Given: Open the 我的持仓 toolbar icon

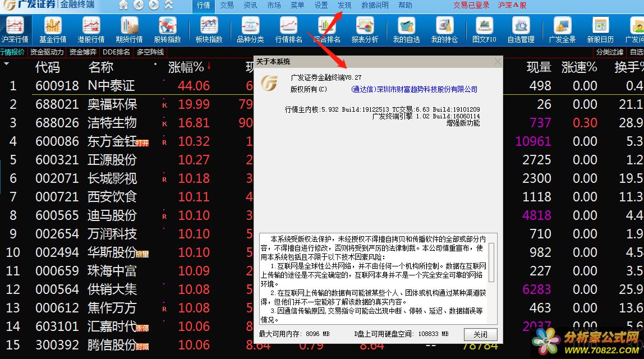Looking at the screenshot, I should tap(444, 30).
